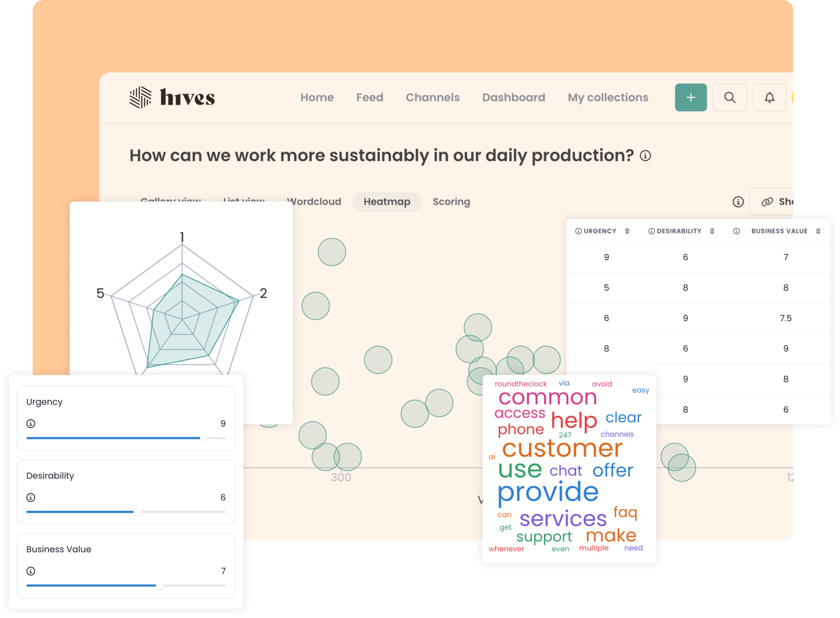Open the info tooltip next to Urgency slider
The height and width of the screenshot is (618, 840).
pos(30,423)
